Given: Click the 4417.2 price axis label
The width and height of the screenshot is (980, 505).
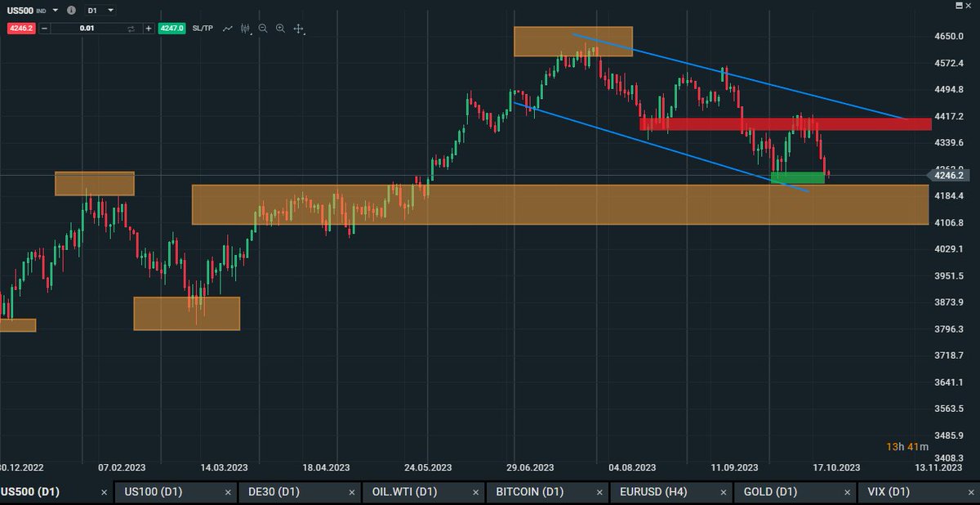Looking at the screenshot, I should pyautogui.click(x=950, y=116).
